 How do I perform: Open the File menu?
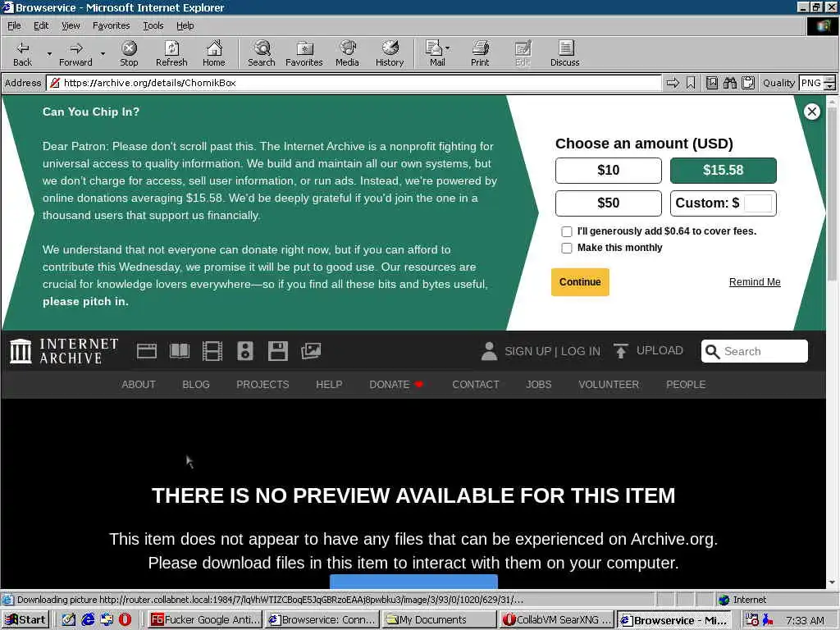[x=14, y=25]
